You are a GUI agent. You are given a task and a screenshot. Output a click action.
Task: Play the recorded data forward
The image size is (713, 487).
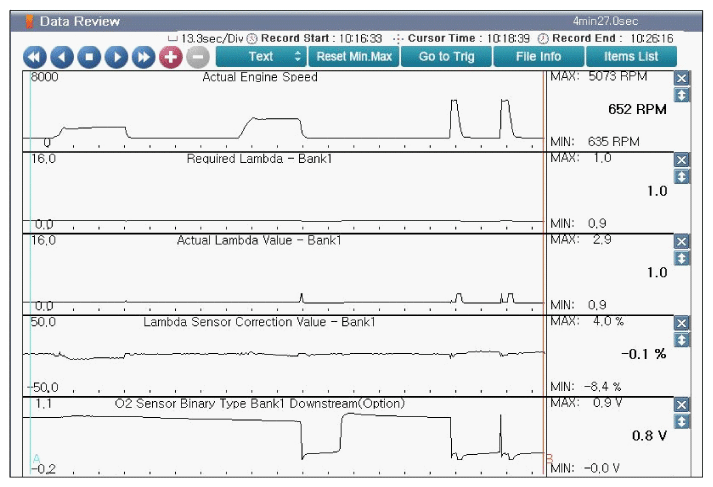116,57
